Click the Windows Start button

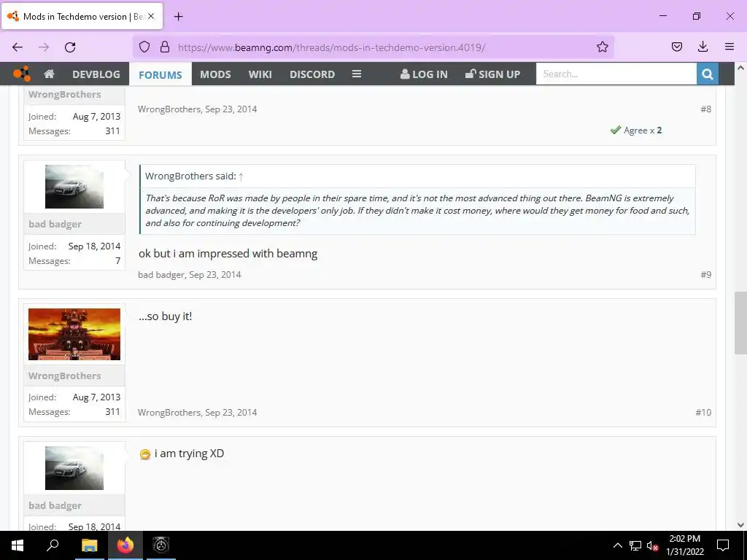click(x=18, y=545)
